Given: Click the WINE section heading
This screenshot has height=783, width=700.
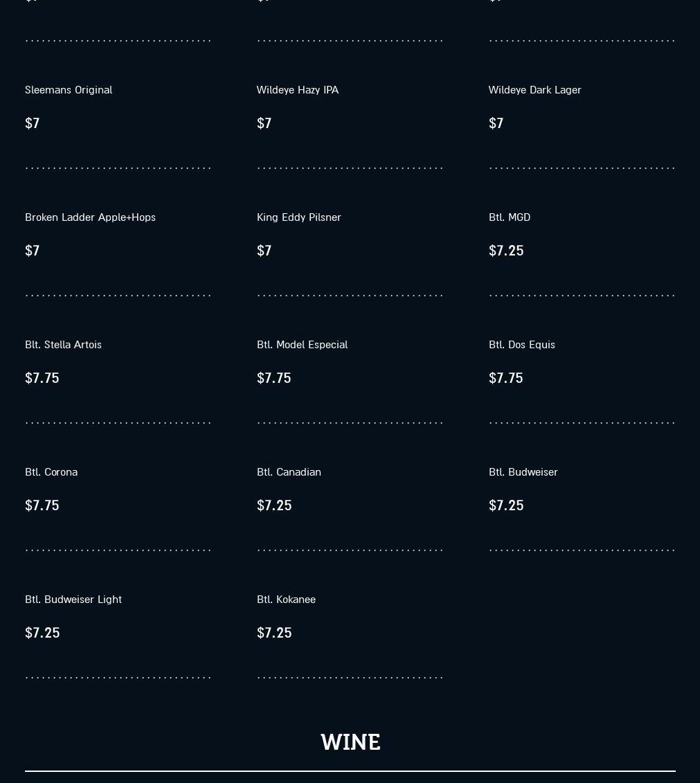Looking at the screenshot, I should pos(350,742).
